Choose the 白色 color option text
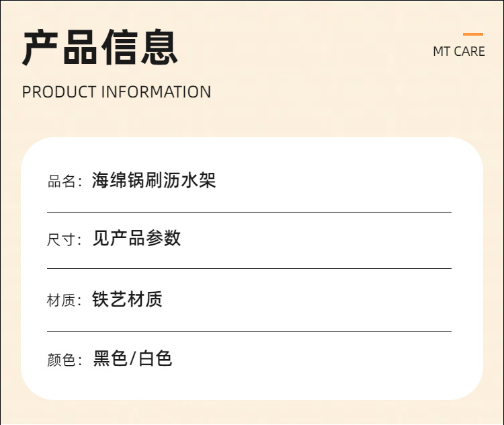This screenshot has height=425, width=504. (155, 358)
